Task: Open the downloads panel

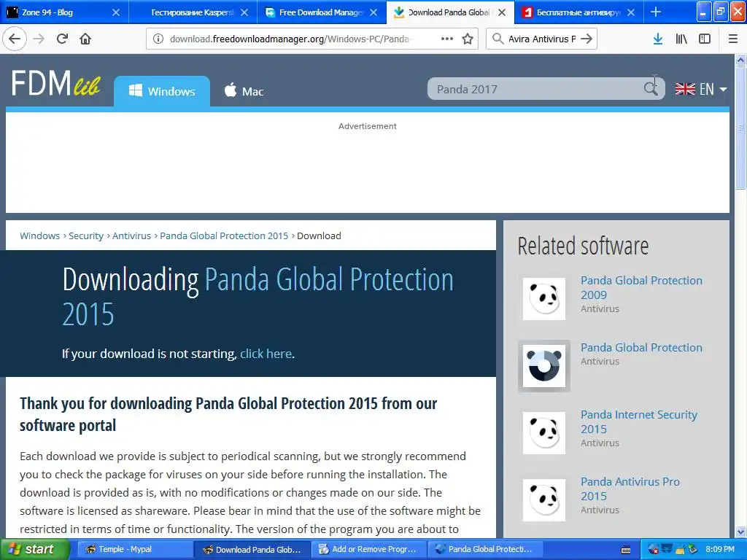Action: click(x=658, y=39)
